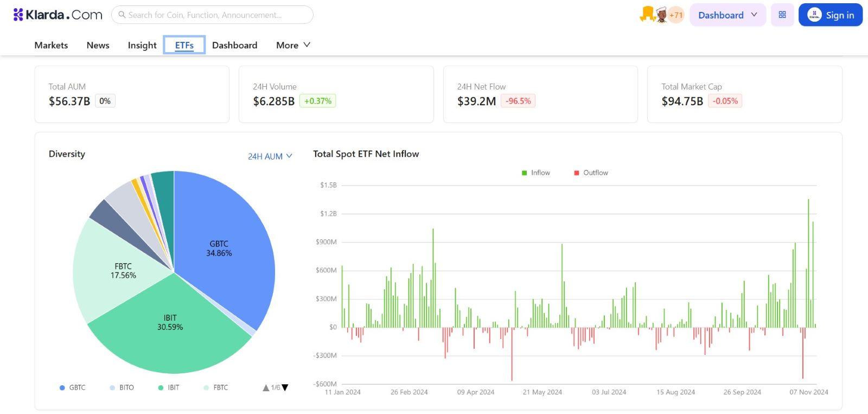Click the Diversity heading

click(x=67, y=154)
